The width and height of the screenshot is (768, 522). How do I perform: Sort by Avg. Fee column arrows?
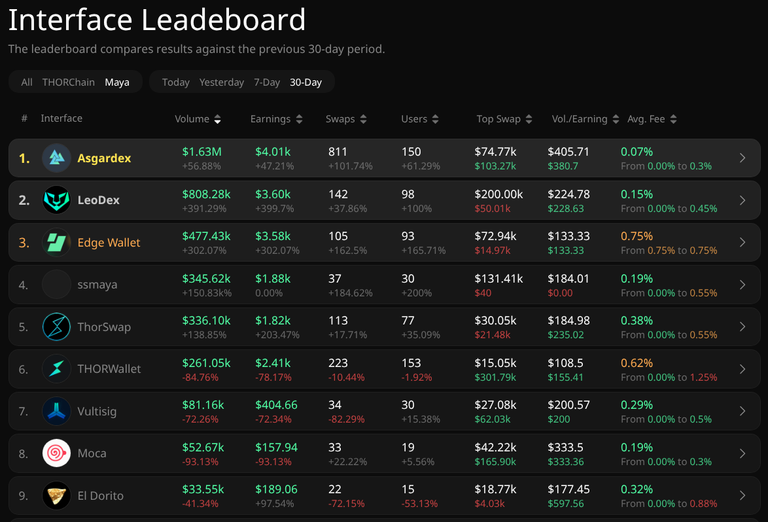click(x=673, y=119)
